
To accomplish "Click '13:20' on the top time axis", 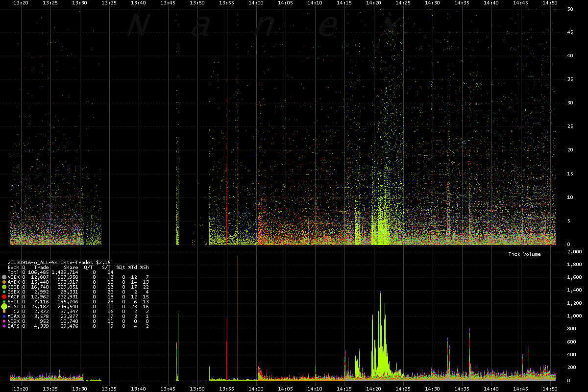I will tap(21, 3).
